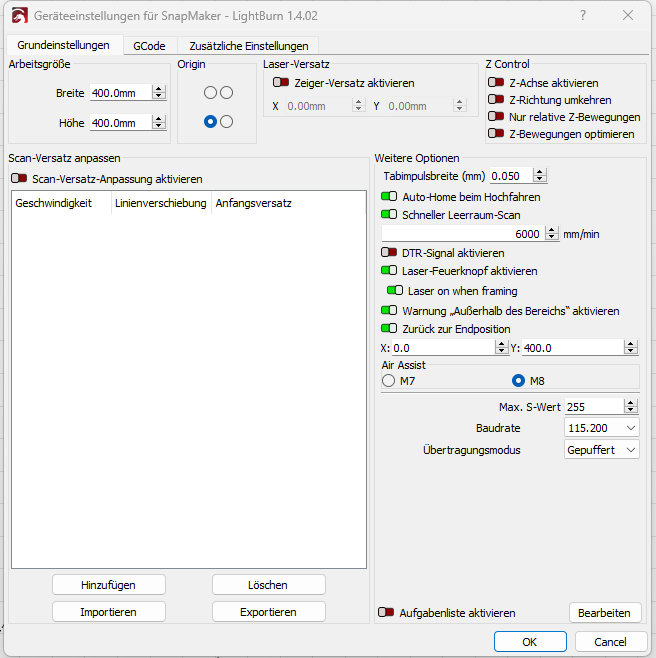Confirm settings with the OK button
This screenshot has width=656, height=658.
(530, 642)
